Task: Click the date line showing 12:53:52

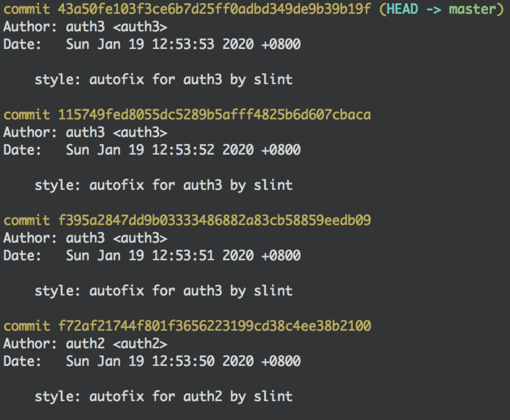Action: (152, 150)
